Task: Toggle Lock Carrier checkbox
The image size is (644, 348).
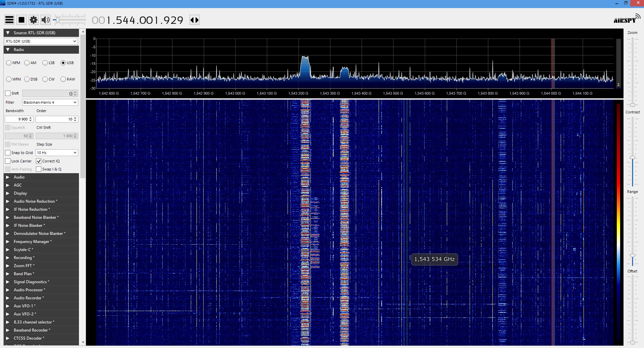Action: click(x=8, y=161)
